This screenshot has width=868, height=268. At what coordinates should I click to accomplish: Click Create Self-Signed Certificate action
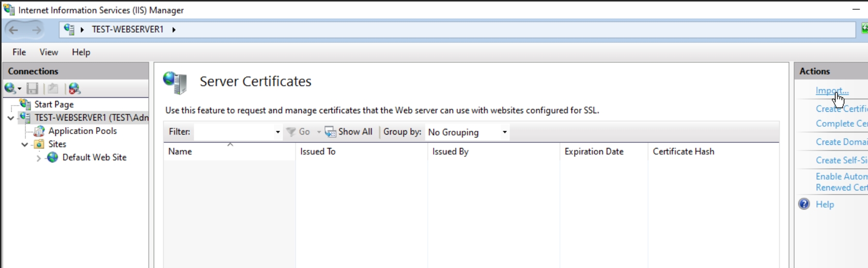[842, 160]
